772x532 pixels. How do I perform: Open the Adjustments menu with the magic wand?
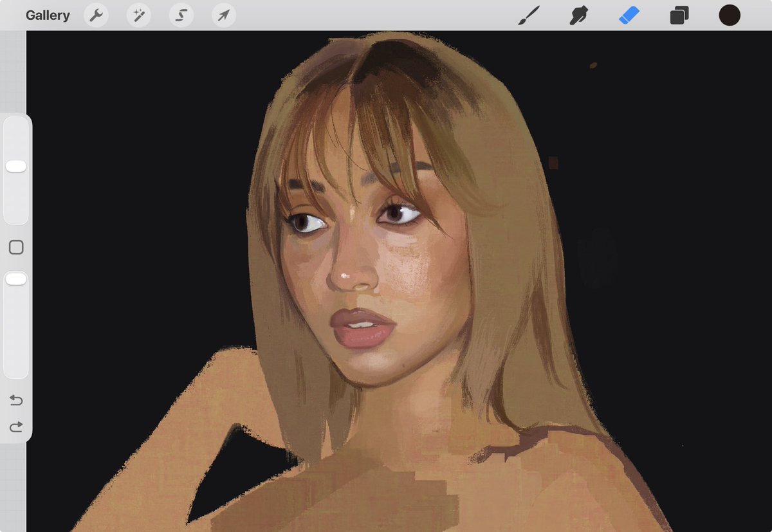pyautogui.click(x=138, y=15)
